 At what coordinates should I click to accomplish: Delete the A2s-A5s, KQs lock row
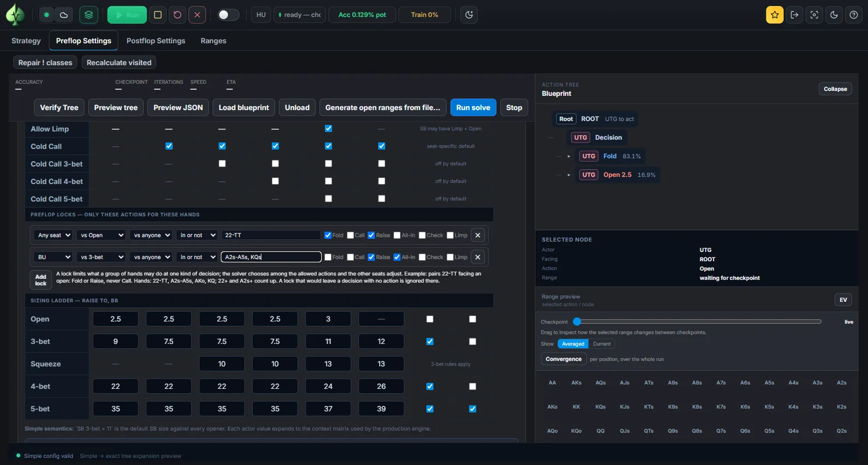tap(478, 257)
